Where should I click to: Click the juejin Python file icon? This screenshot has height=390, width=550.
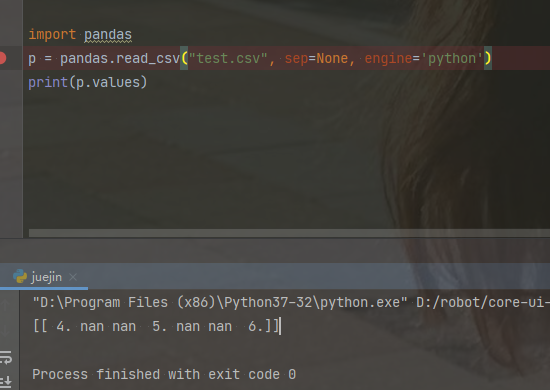pyautogui.click(x=20, y=277)
